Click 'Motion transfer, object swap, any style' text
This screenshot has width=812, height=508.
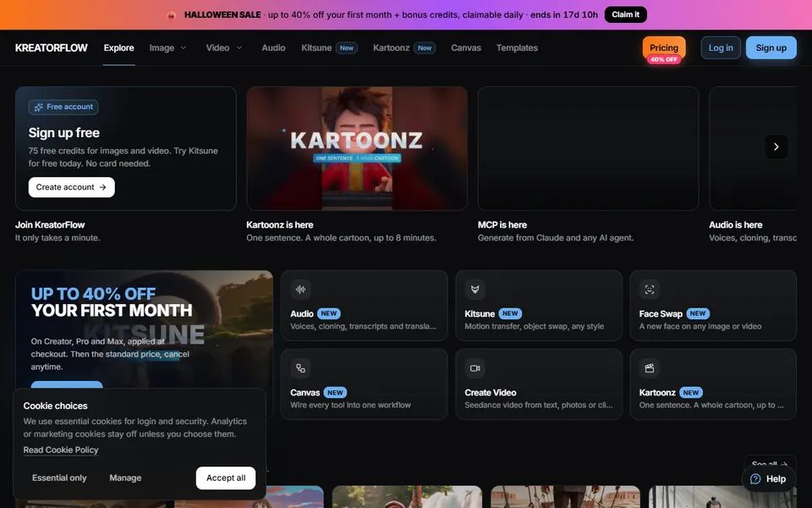534,327
